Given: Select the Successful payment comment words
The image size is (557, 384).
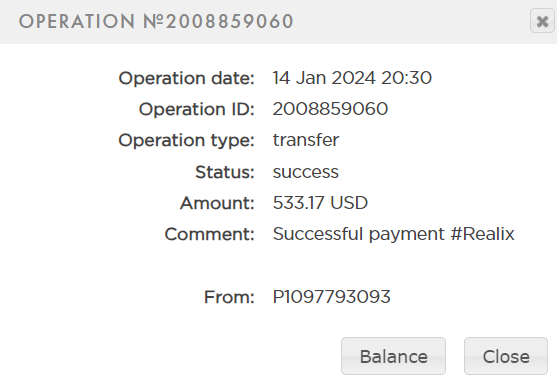Looking at the screenshot, I should click(x=359, y=234).
